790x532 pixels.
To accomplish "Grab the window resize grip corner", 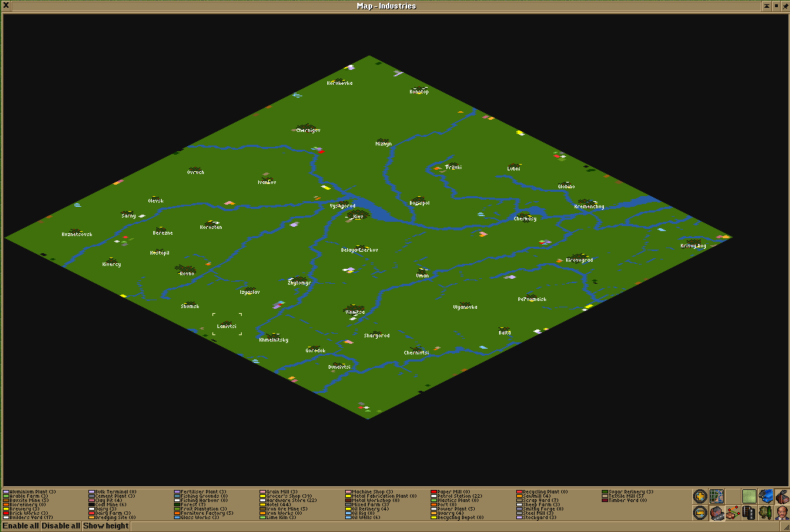I will click(785, 526).
